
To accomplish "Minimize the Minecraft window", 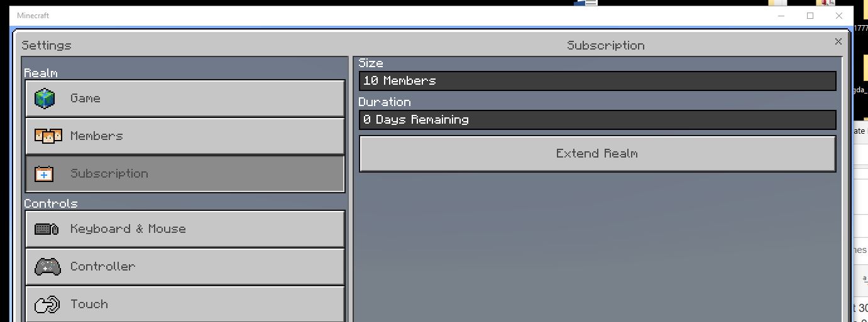I will pos(781,16).
